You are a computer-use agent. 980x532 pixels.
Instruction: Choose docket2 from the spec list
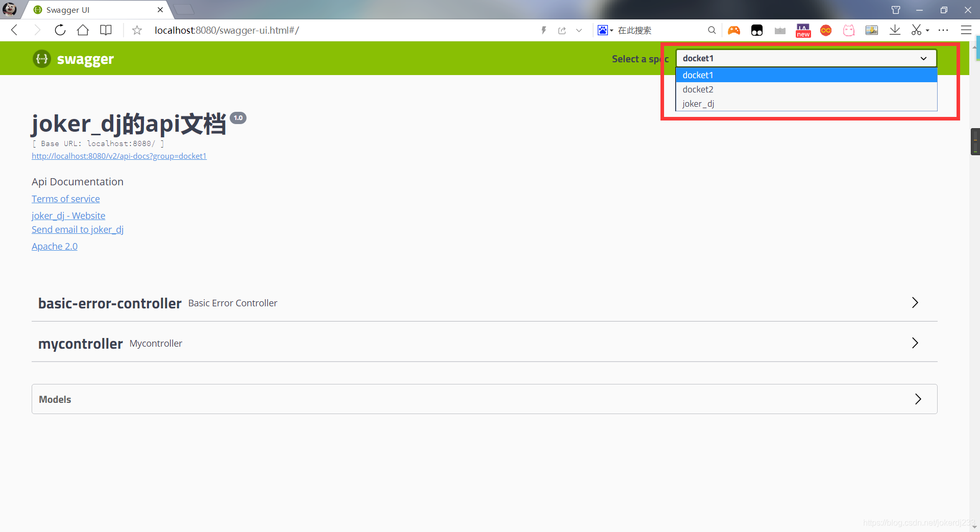806,89
